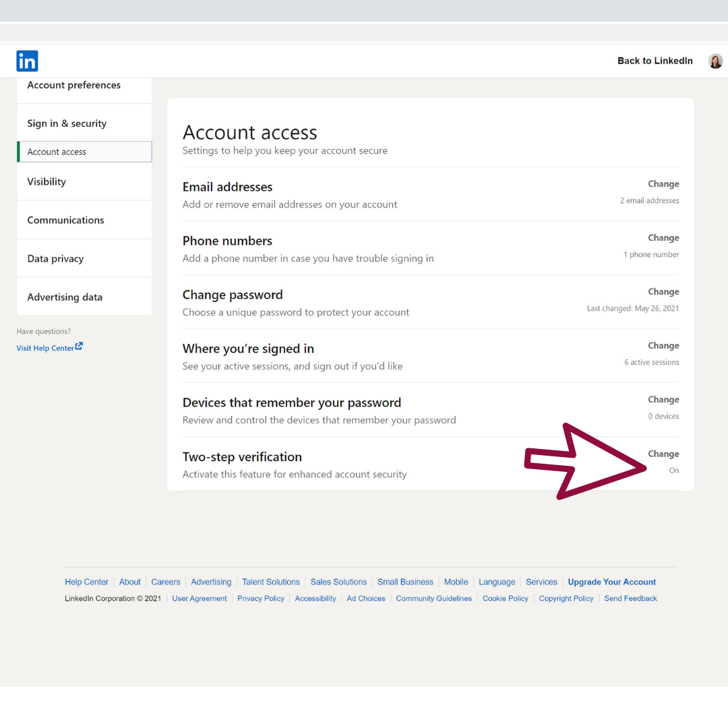The image size is (728, 728).
Task: Open Email addresses heading
Action: pyautogui.click(x=228, y=187)
